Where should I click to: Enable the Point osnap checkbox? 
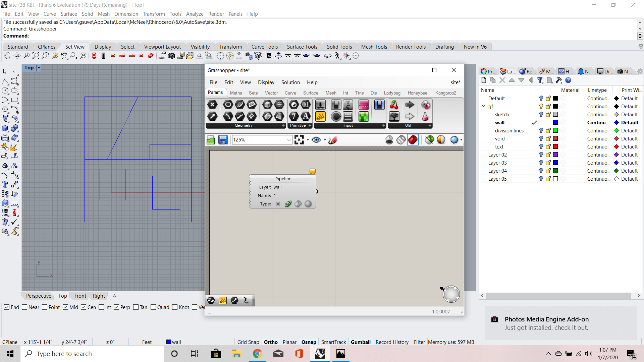tap(45, 307)
